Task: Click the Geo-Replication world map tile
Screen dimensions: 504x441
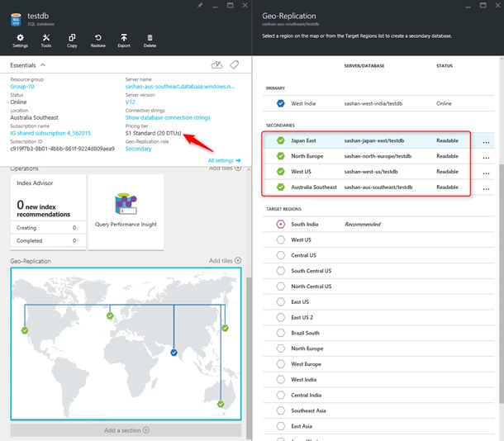Action: click(126, 344)
